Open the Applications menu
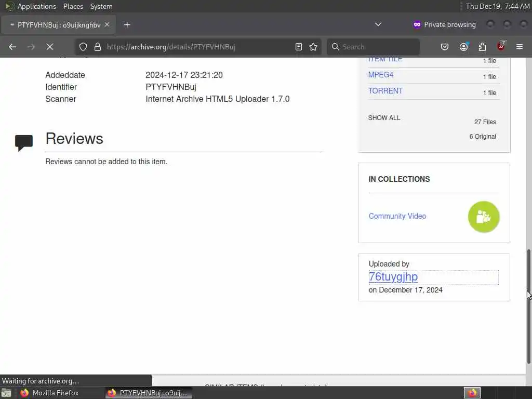The width and height of the screenshot is (532, 399). [x=37, y=6]
